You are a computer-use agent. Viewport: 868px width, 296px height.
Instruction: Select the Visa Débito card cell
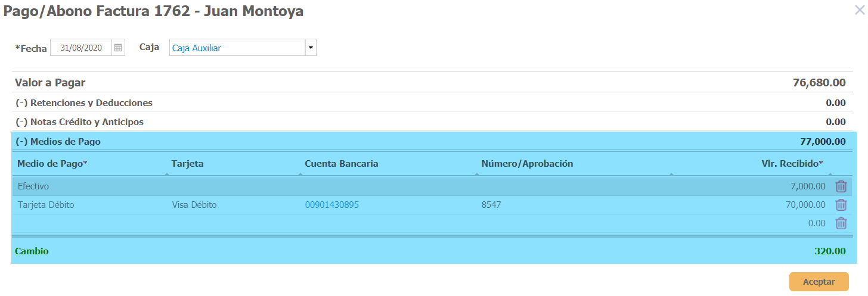[194, 205]
